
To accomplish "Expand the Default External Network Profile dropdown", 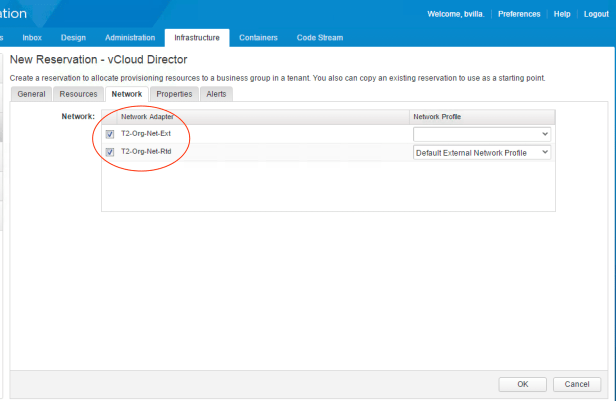I will tap(481, 152).
